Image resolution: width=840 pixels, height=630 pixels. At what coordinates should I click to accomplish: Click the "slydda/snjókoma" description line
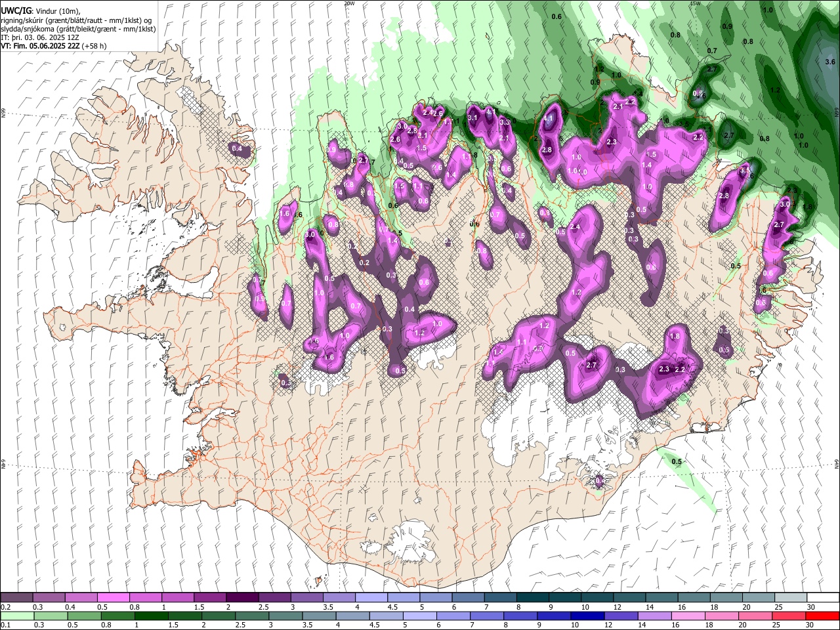78,29
